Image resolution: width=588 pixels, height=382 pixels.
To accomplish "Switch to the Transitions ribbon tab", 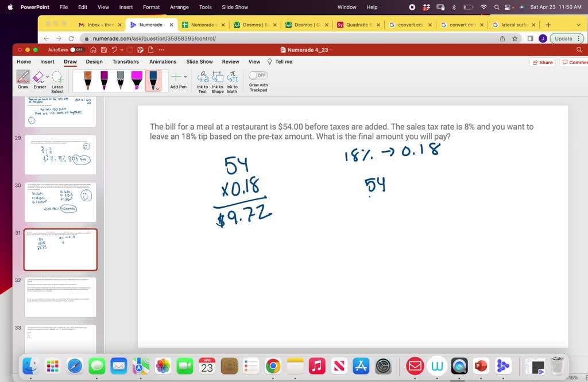I will coord(126,62).
